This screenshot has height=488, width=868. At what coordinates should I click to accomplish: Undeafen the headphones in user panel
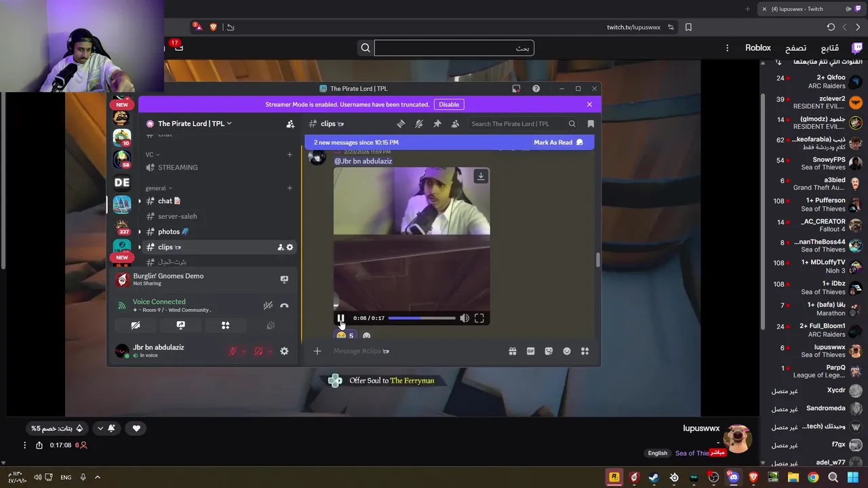coord(258,351)
